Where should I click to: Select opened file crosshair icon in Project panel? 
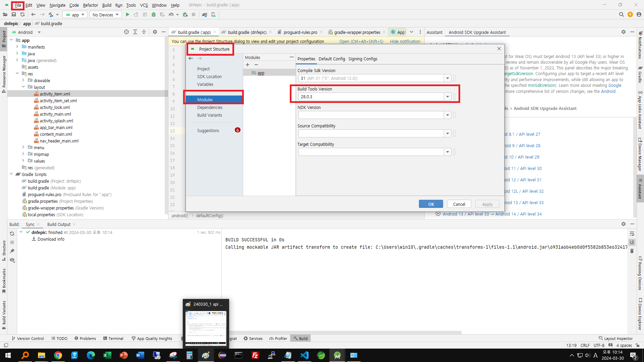(126, 32)
